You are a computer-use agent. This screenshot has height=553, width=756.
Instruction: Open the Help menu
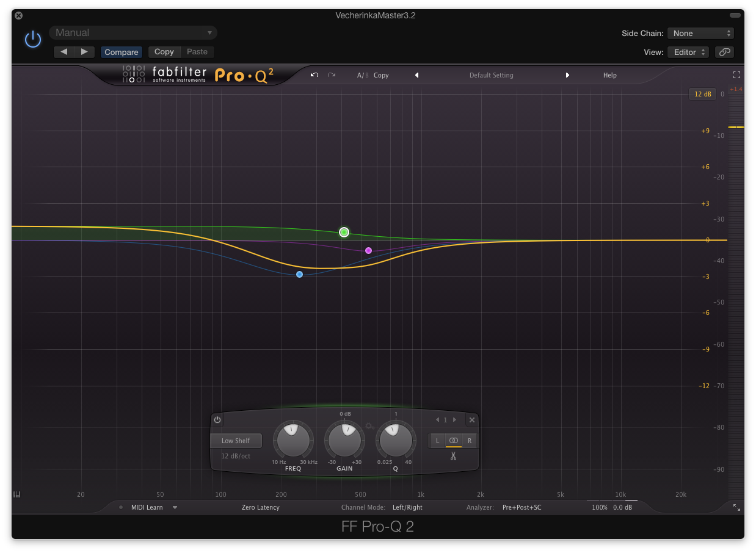[610, 75]
